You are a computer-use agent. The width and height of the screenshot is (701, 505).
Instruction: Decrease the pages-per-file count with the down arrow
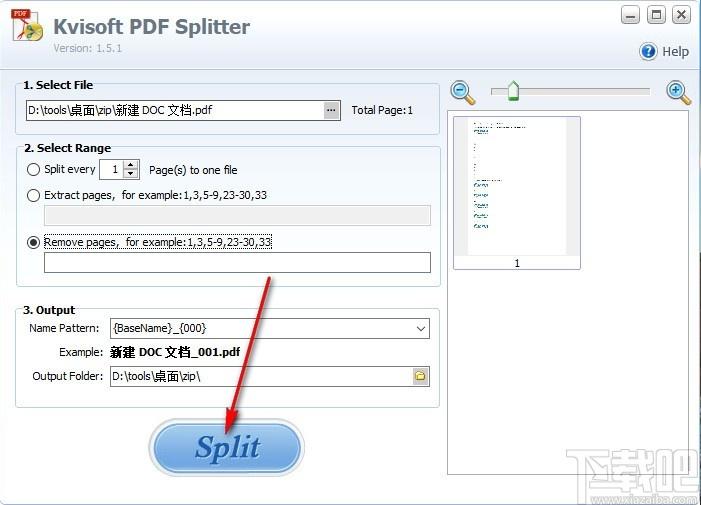[131, 174]
